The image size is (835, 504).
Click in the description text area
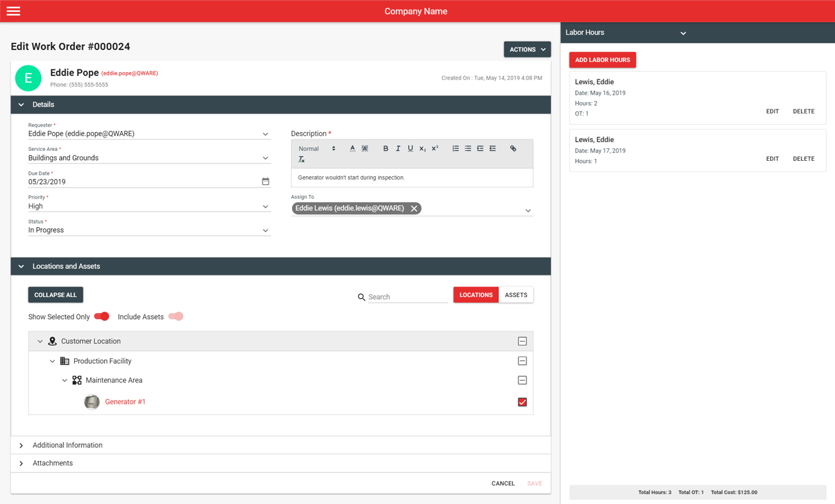pyautogui.click(x=412, y=178)
